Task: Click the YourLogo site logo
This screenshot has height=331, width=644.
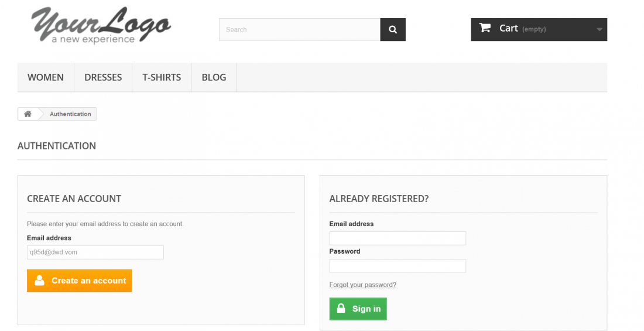Action: click(x=101, y=26)
